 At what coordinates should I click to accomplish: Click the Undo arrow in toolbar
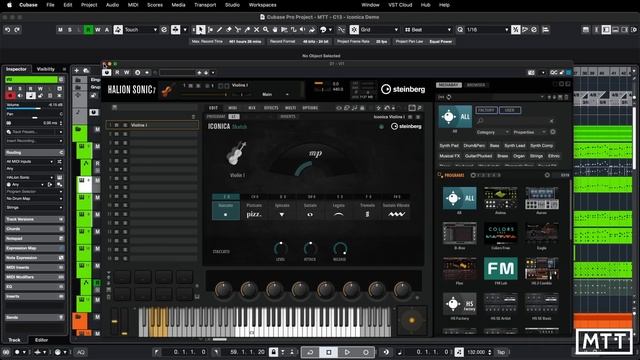(x=7, y=30)
